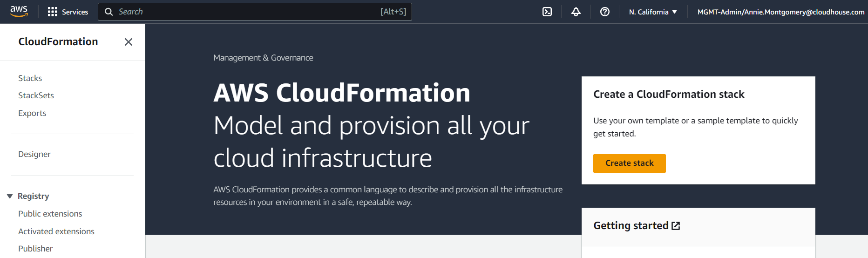This screenshot has width=868, height=258.
Task: Open the notifications bell icon
Action: point(576,12)
